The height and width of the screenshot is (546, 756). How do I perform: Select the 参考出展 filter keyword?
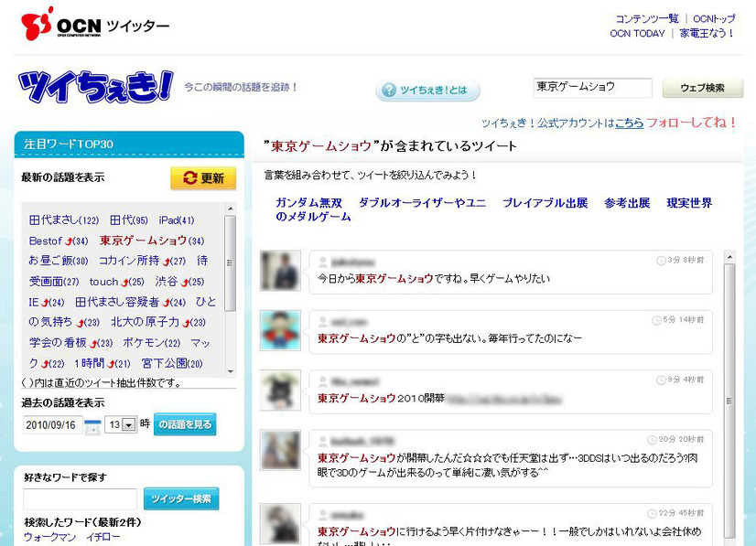[x=627, y=203]
